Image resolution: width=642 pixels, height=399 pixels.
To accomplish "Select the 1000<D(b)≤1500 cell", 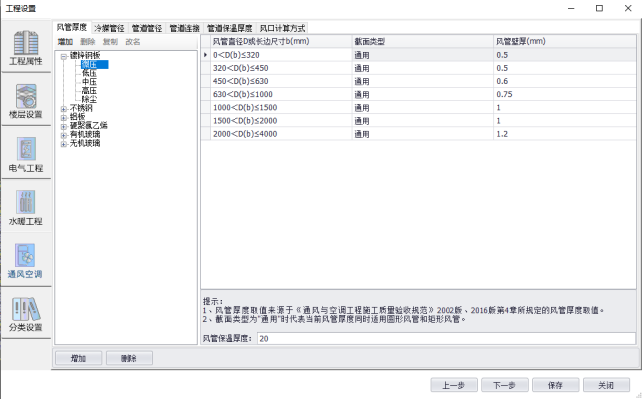I will 281,107.
